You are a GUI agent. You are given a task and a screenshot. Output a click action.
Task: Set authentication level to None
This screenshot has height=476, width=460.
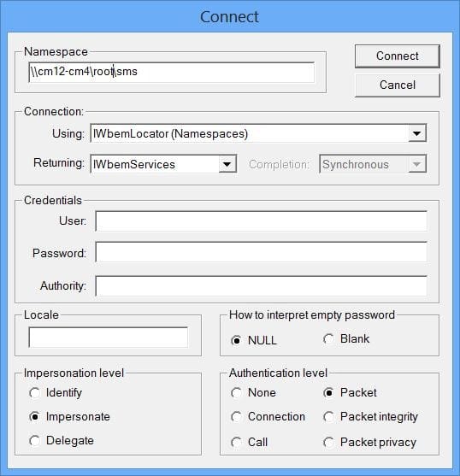point(253,393)
